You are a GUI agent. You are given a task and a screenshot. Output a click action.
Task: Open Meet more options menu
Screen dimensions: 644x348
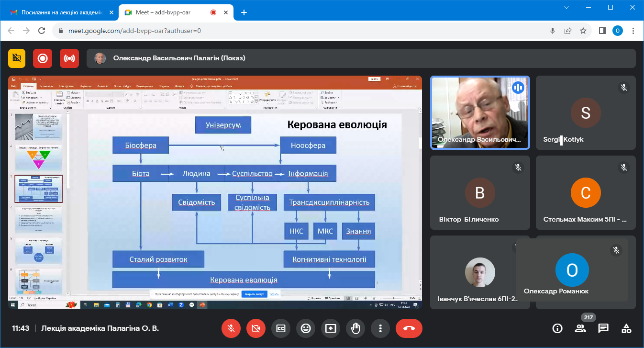coord(380,328)
